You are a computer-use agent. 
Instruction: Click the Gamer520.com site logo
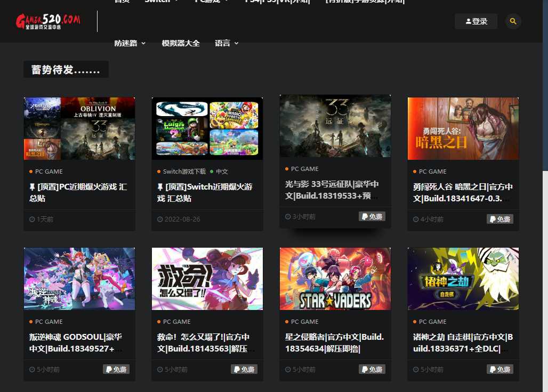tap(48, 21)
